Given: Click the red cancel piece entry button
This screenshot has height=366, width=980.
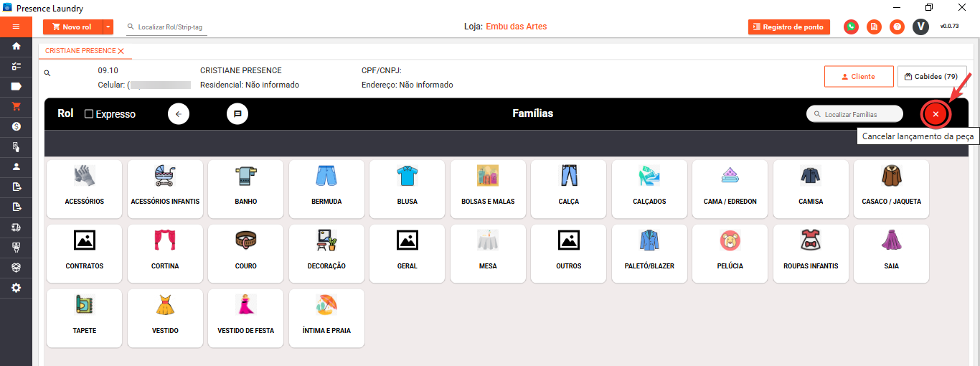Looking at the screenshot, I should coord(936,114).
